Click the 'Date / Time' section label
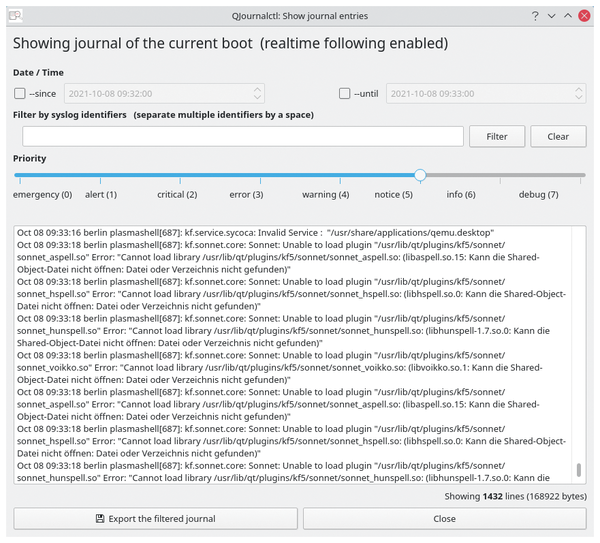Viewport: 600px width, 543px height. click(38, 72)
